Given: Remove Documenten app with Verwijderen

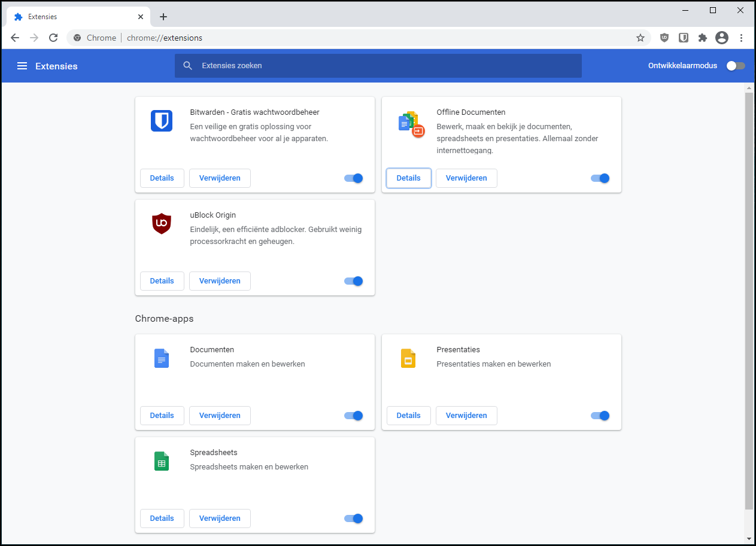Looking at the screenshot, I should click(x=220, y=416).
